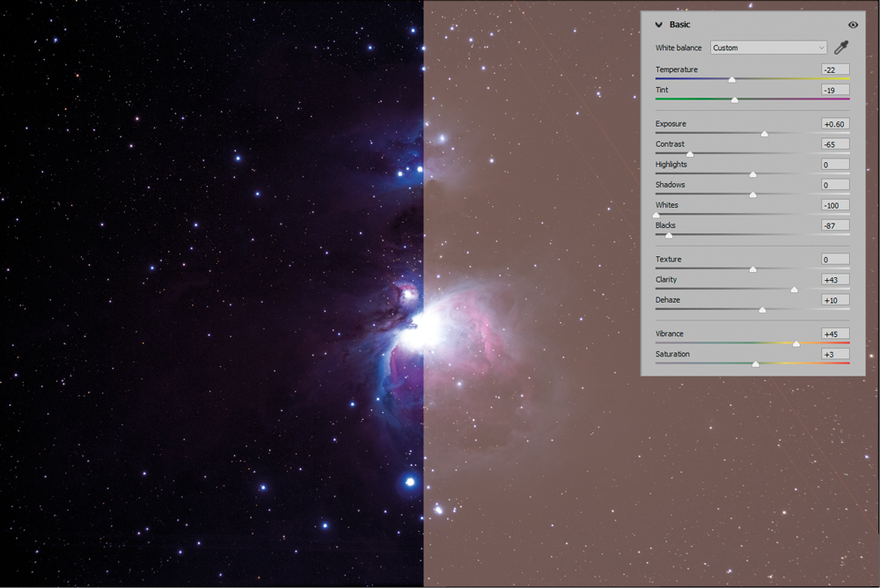Click the Highlights slider handle
This screenshot has width=880, height=588.
[x=753, y=174]
